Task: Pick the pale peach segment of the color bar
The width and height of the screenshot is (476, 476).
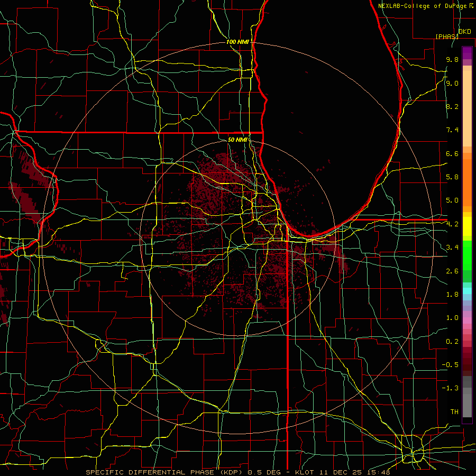Action: (467, 108)
